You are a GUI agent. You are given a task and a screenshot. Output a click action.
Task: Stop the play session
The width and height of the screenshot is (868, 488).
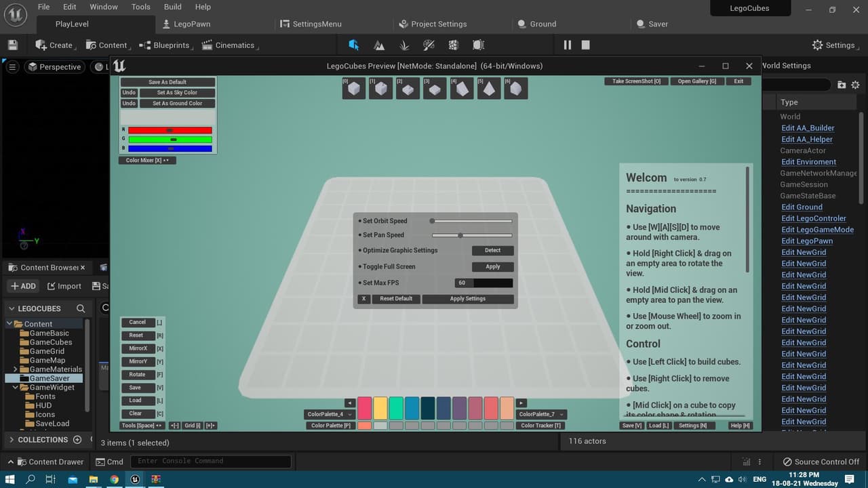(586, 45)
